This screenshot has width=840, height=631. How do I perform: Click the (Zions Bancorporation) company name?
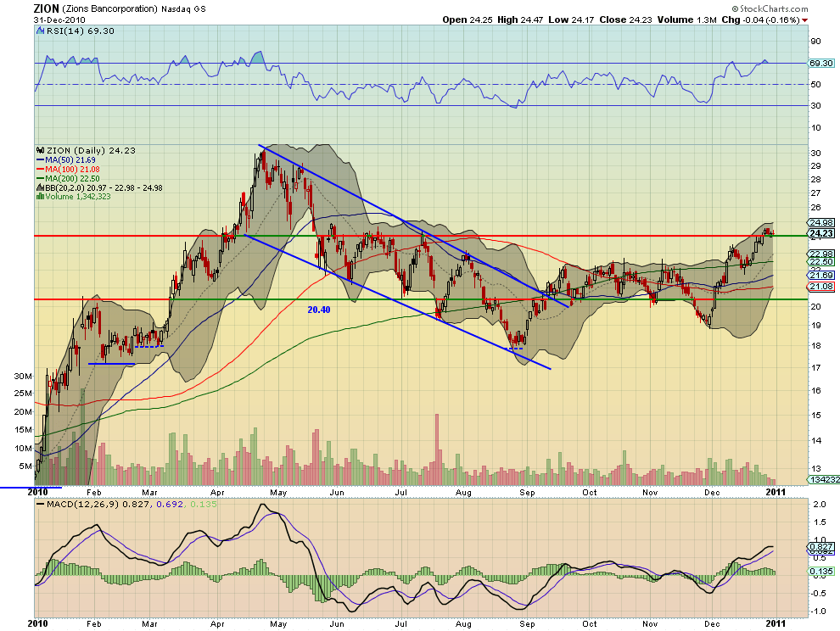point(109,9)
